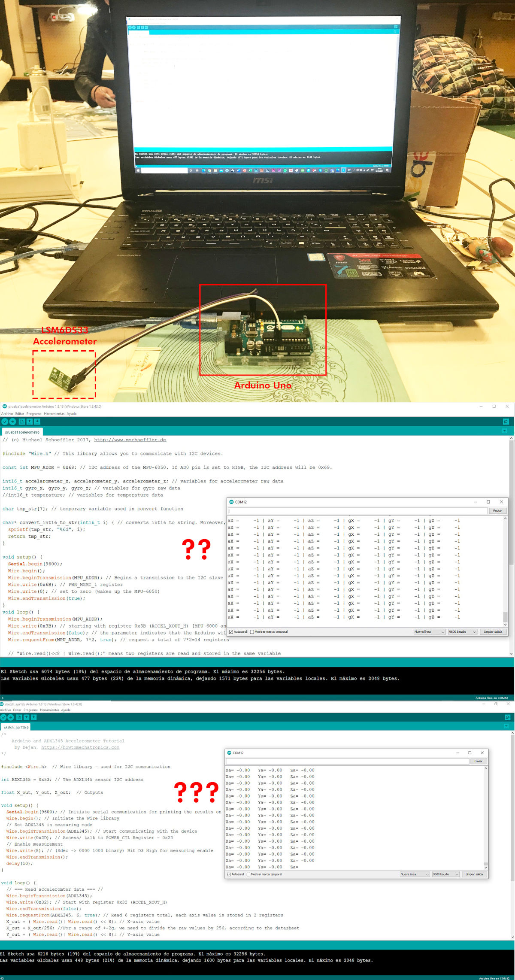Image resolution: width=515 pixels, height=980 pixels.
Task: Open tab menu arrow in sketch_apr12b window
Action: tap(506, 726)
